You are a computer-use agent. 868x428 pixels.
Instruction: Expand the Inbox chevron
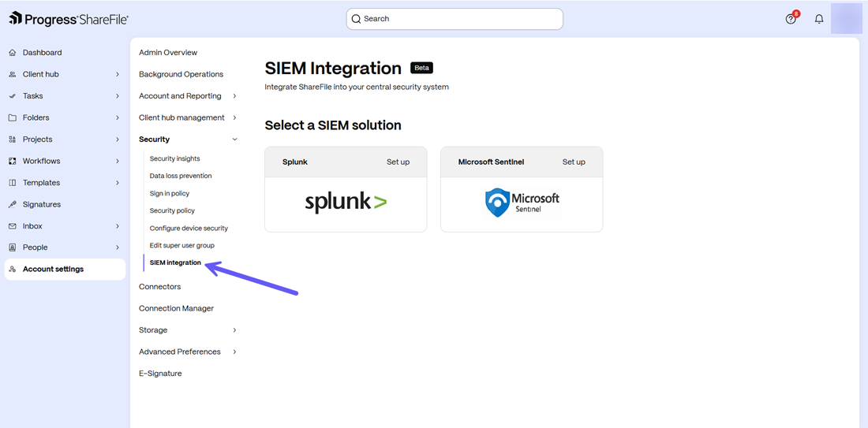tap(118, 226)
